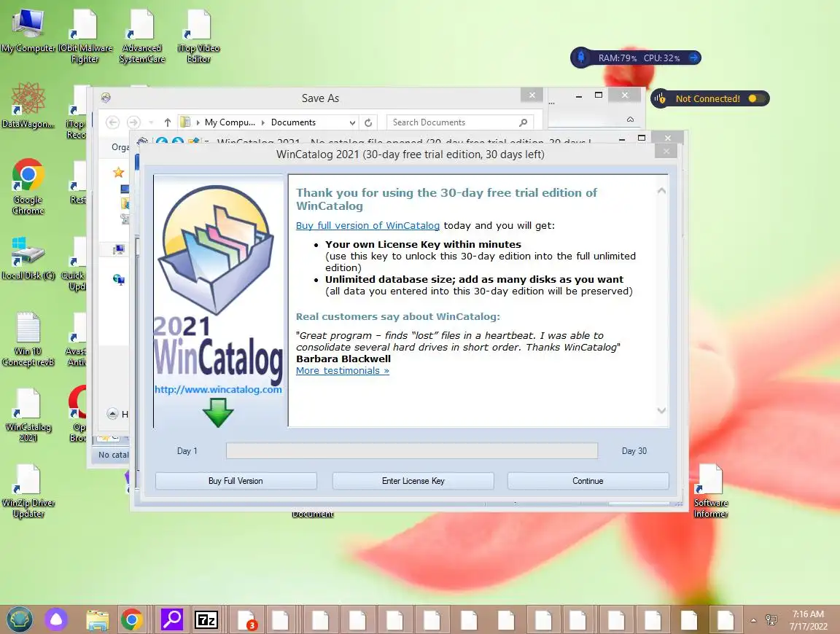The width and height of the screenshot is (840, 634).
Task: Click the rocket boost icon in RAM widget
Action: (580, 58)
